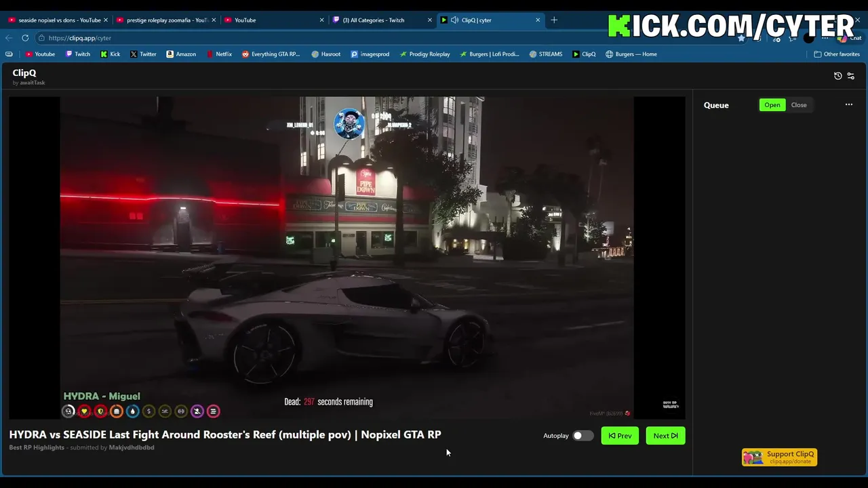Open the Best RP Highlights channel link
Image resolution: width=868 pixels, height=488 pixels.
tap(37, 447)
